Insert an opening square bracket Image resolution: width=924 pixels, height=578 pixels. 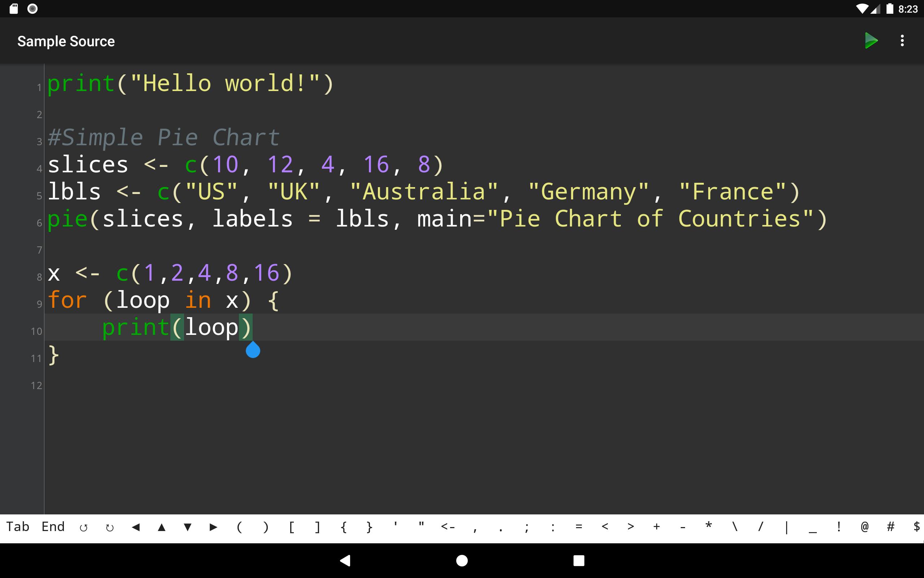coord(292,527)
